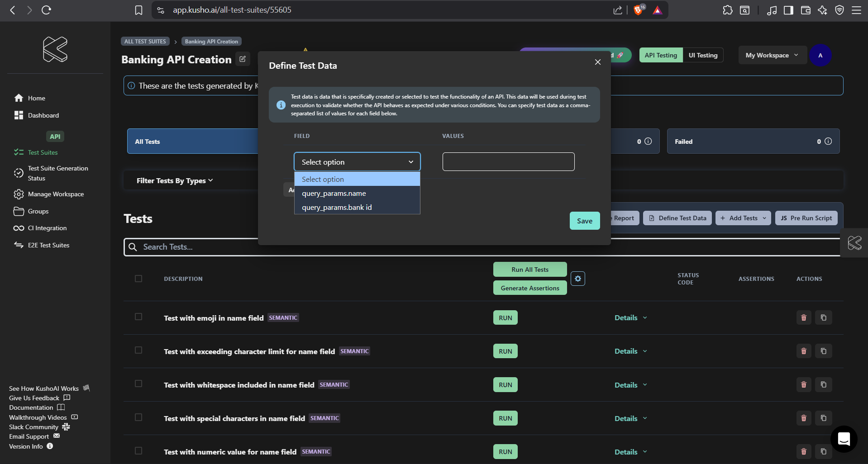Open the Kusho floating side panel icon

click(854, 243)
